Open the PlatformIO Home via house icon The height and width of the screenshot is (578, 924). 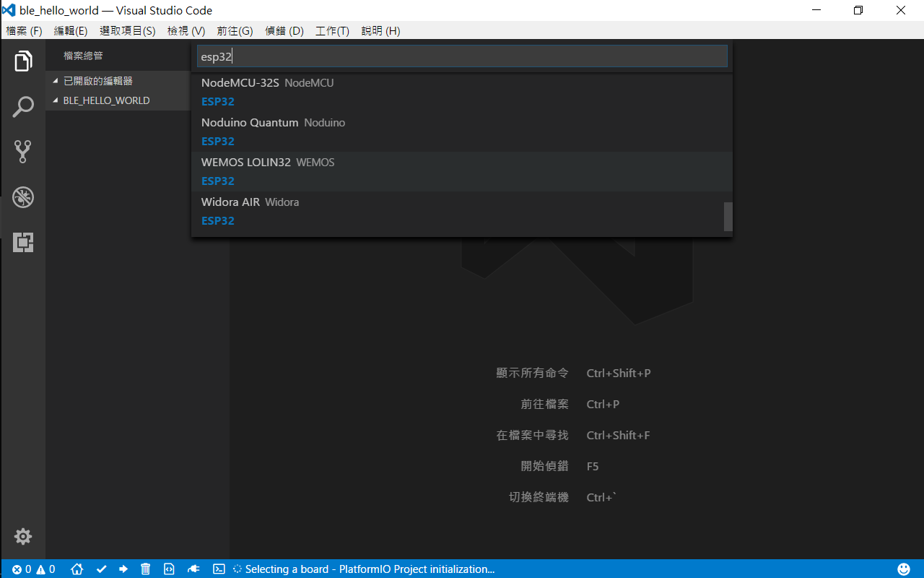(77, 569)
